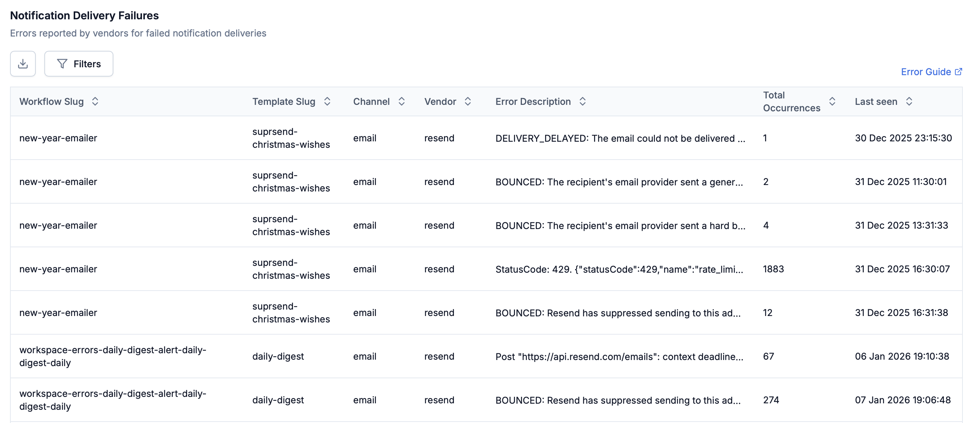Sort by Vendor column arrows

click(468, 101)
